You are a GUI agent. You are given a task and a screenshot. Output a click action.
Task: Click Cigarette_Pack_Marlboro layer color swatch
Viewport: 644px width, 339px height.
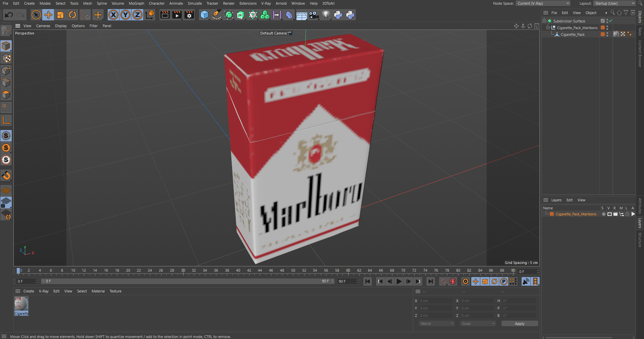pos(551,214)
